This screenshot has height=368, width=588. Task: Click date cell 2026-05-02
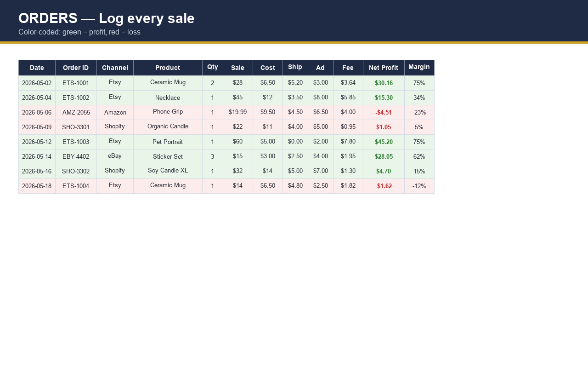tap(37, 83)
